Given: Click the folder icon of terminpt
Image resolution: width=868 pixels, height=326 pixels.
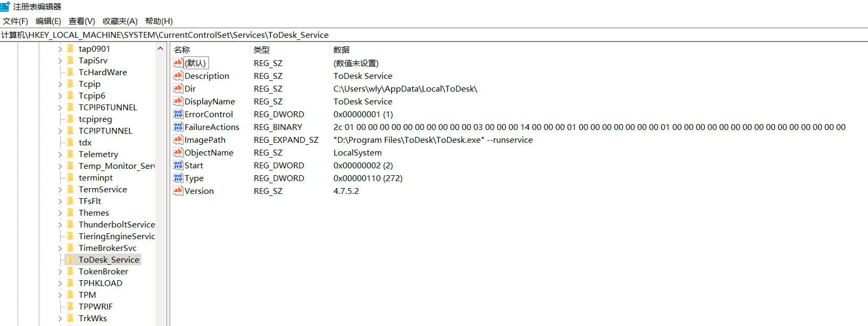Looking at the screenshot, I should (x=70, y=177).
